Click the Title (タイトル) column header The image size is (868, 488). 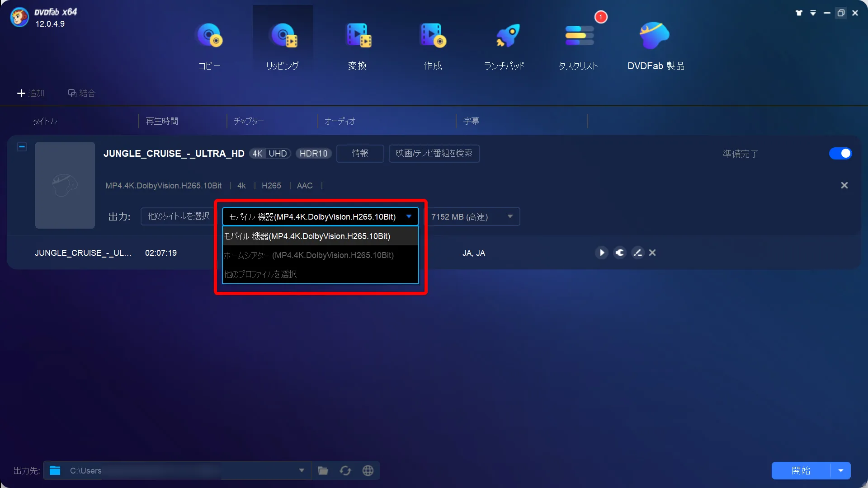coord(45,121)
